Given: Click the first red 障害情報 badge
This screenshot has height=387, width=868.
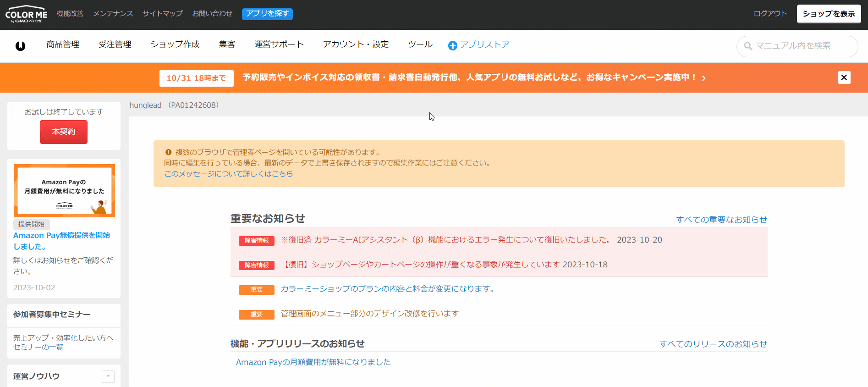Looking at the screenshot, I should coord(257,241).
